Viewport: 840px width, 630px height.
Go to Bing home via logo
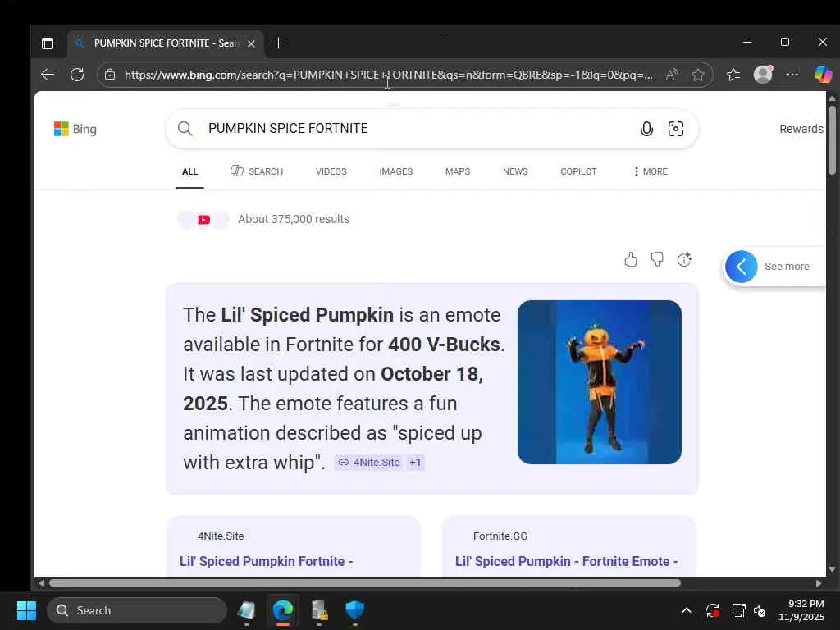click(x=75, y=129)
